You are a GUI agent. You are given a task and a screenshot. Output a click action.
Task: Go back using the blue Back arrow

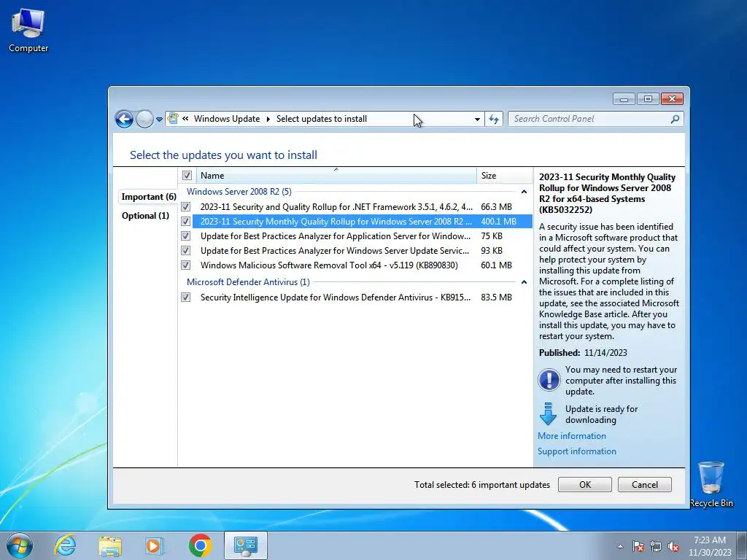click(x=124, y=119)
